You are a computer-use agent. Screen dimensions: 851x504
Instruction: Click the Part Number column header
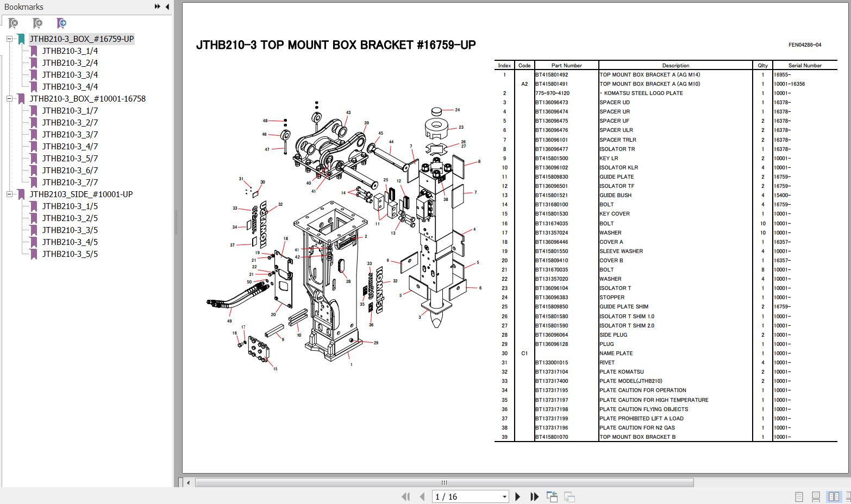point(566,66)
